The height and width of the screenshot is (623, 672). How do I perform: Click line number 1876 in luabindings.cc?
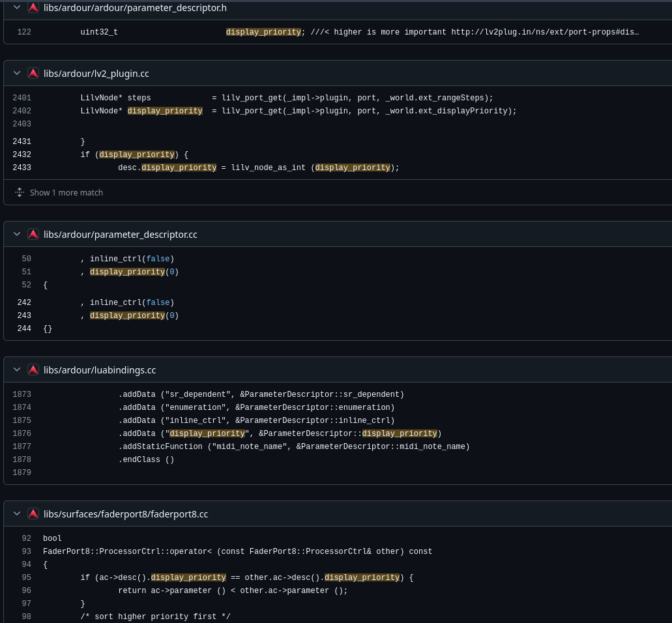[x=22, y=433]
